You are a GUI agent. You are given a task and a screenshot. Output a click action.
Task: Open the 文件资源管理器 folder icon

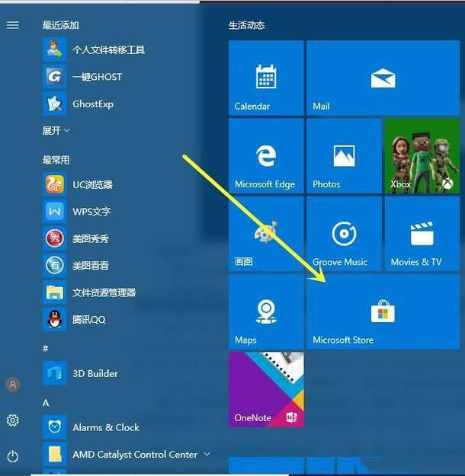pos(55,292)
